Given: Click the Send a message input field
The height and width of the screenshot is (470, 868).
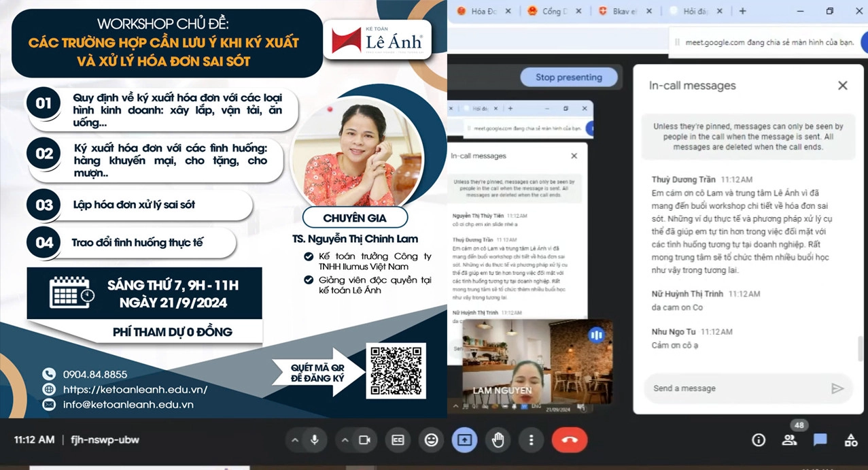Looking at the screenshot, I should 734,388.
